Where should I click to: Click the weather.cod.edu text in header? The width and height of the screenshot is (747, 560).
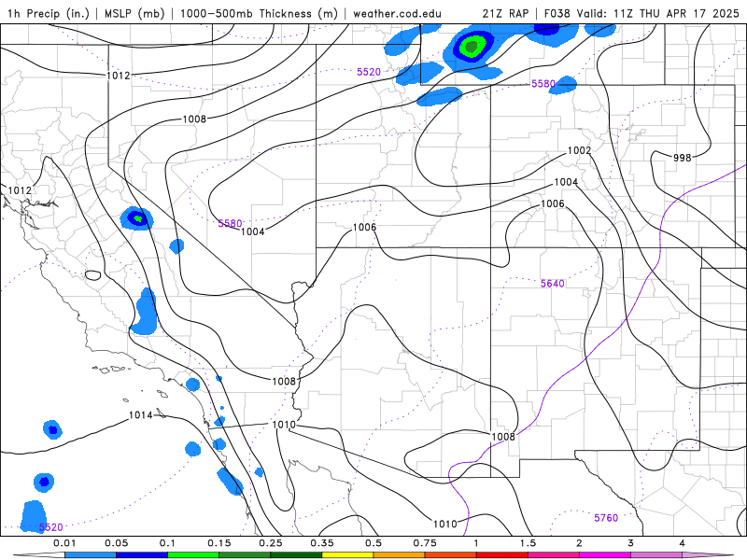[397, 13]
